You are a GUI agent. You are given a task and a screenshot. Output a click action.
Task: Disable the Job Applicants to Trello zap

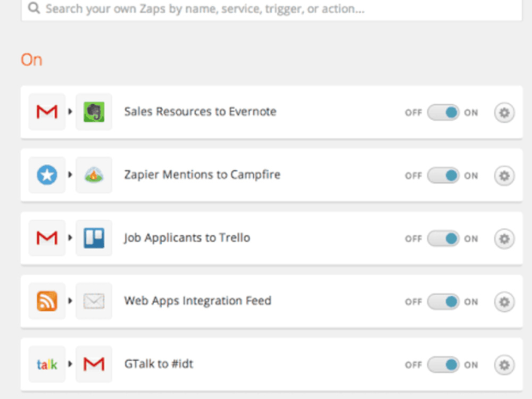(443, 238)
